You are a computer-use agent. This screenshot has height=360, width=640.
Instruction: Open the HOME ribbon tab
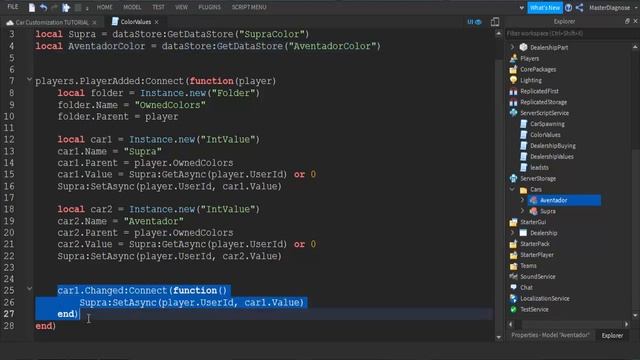pyautogui.click(x=104, y=7)
